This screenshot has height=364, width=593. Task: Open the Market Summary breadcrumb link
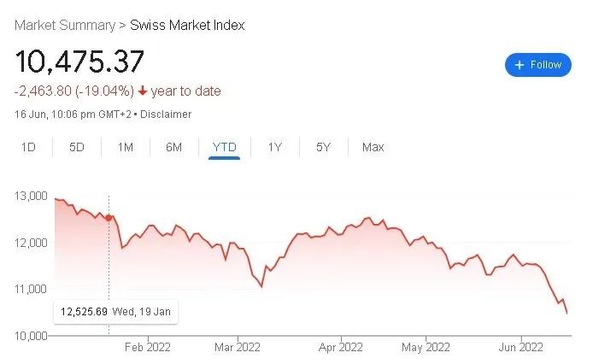pos(64,25)
